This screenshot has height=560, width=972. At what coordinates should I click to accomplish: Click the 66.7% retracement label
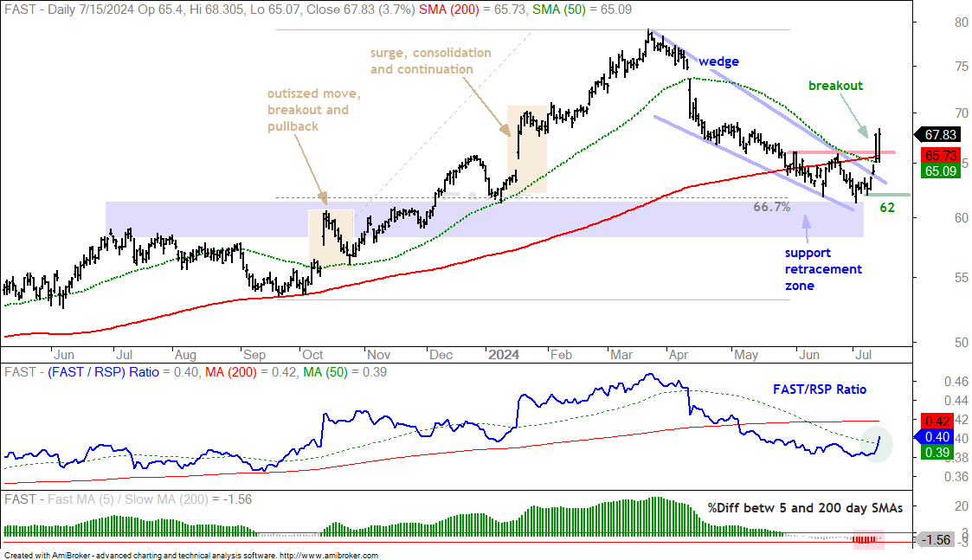pos(772,207)
